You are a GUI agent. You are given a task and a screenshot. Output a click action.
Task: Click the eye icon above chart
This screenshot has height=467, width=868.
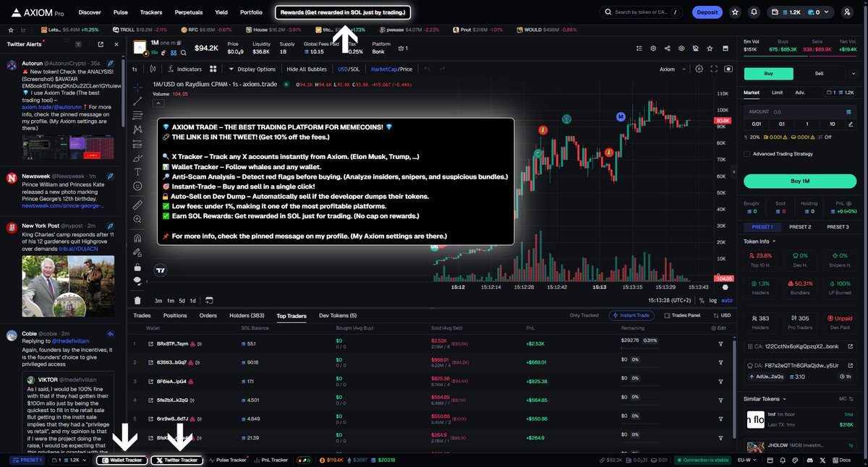coord(681,48)
